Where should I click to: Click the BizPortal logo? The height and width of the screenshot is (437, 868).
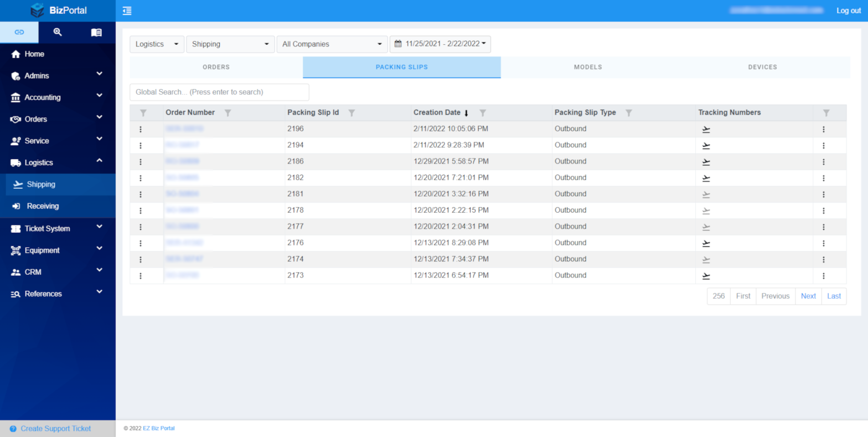58,11
